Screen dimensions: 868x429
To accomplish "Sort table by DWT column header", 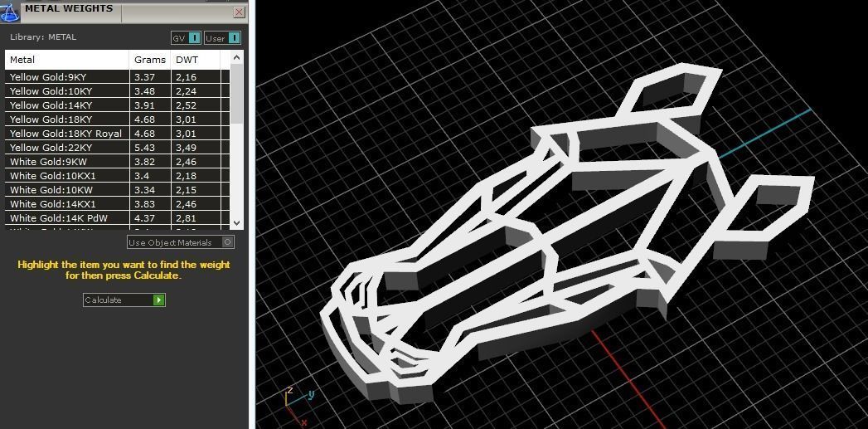I will click(x=196, y=60).
